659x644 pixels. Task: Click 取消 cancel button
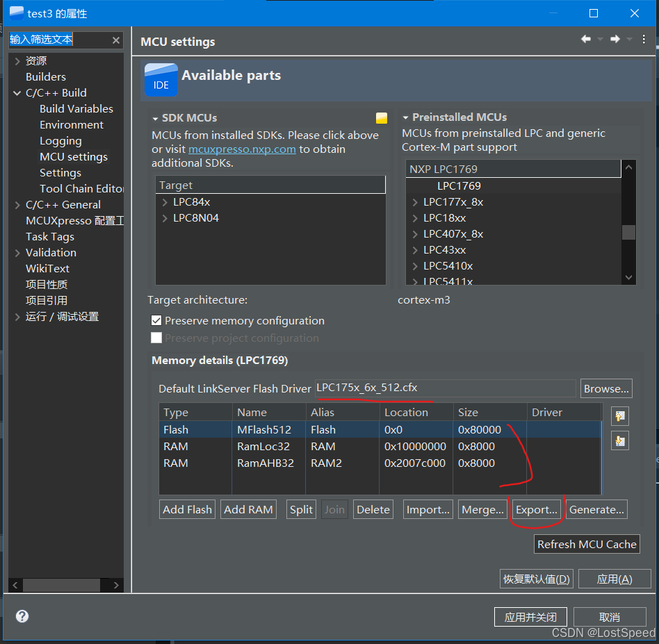click(610, 617)
